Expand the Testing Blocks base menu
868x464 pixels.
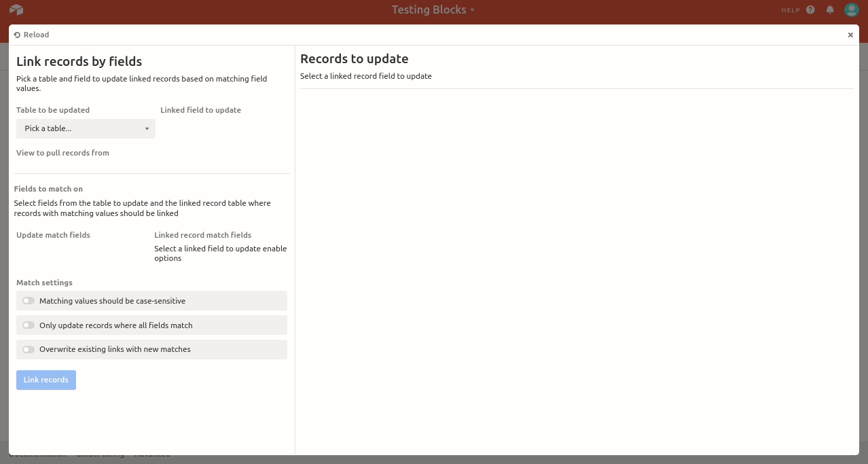pyautogui.click(x=433, y=10)
